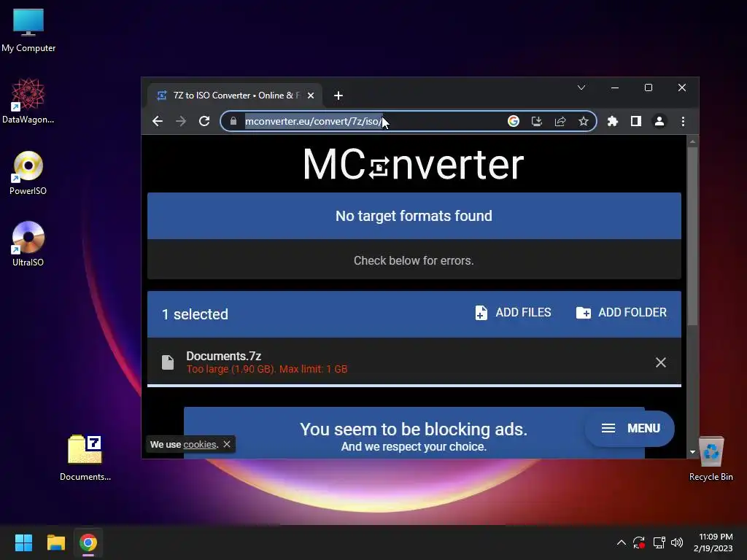Minimize the Chrome window

pos(615,87)
